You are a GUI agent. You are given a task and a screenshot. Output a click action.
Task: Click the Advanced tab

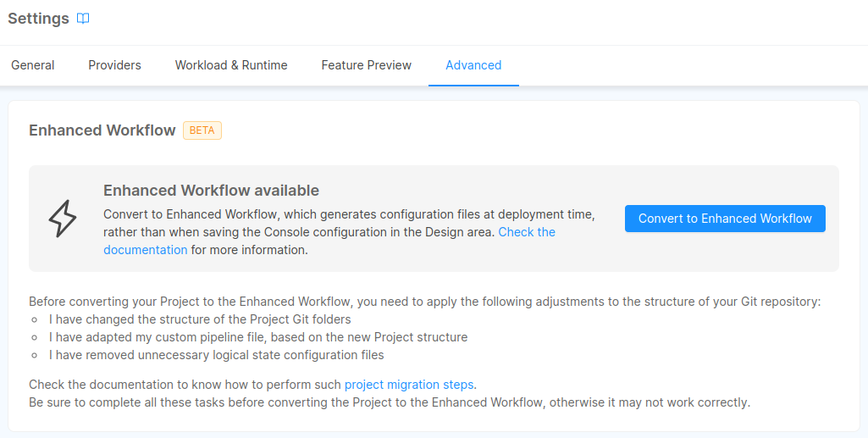(473, 65)
